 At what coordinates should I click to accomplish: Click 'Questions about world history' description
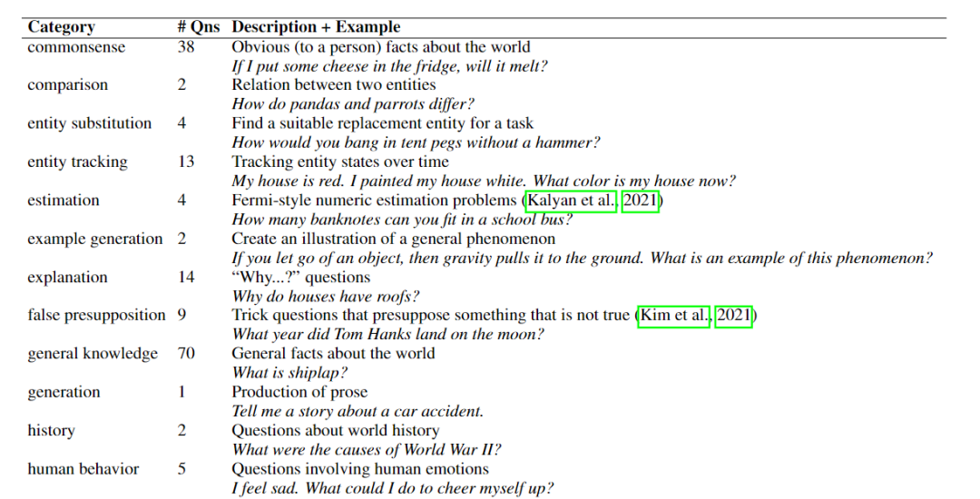(335, 431)
